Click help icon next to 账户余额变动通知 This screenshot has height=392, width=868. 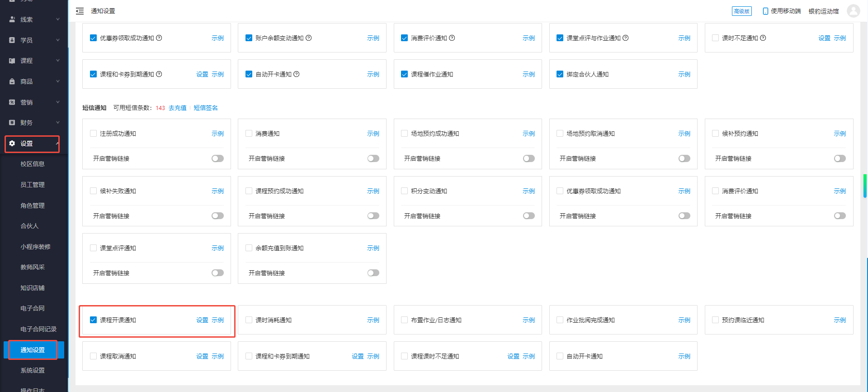pos(309,38)
